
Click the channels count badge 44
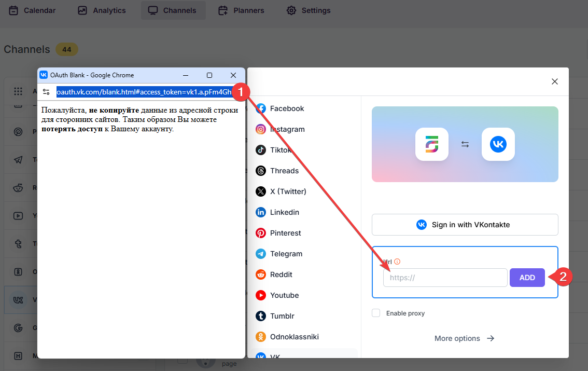(x=67, y=49)
